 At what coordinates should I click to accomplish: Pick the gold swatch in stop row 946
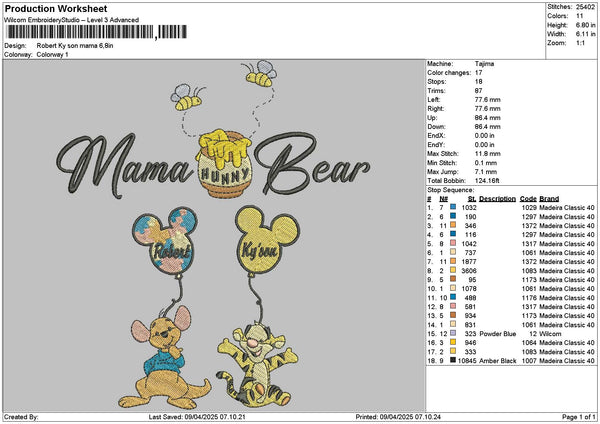tap(453, 342)
